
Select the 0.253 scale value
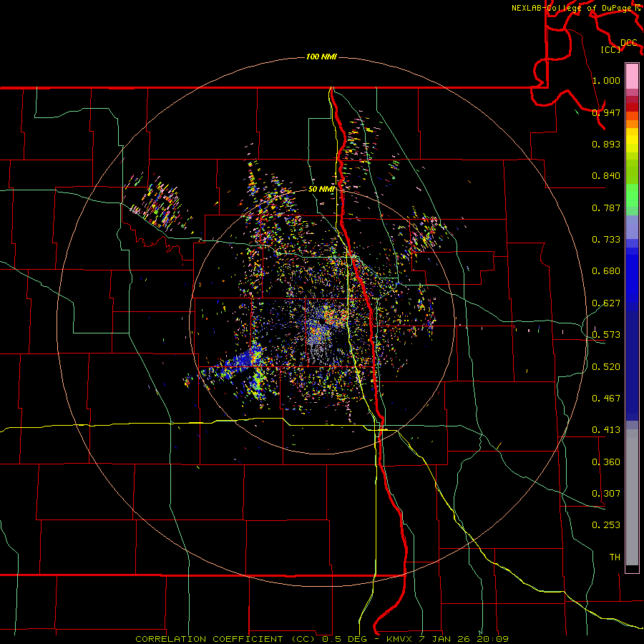coord(606,525)
